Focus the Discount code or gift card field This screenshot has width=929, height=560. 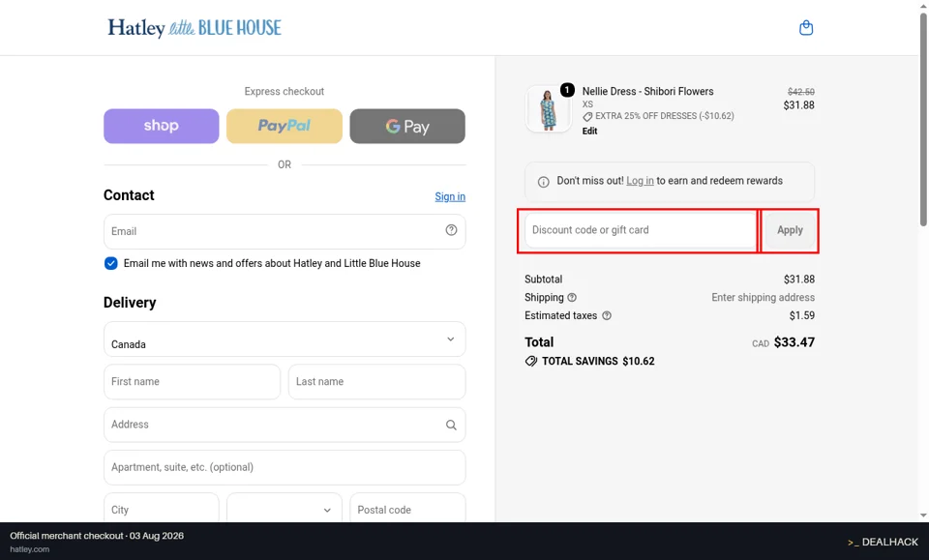[x=641, y=230]
